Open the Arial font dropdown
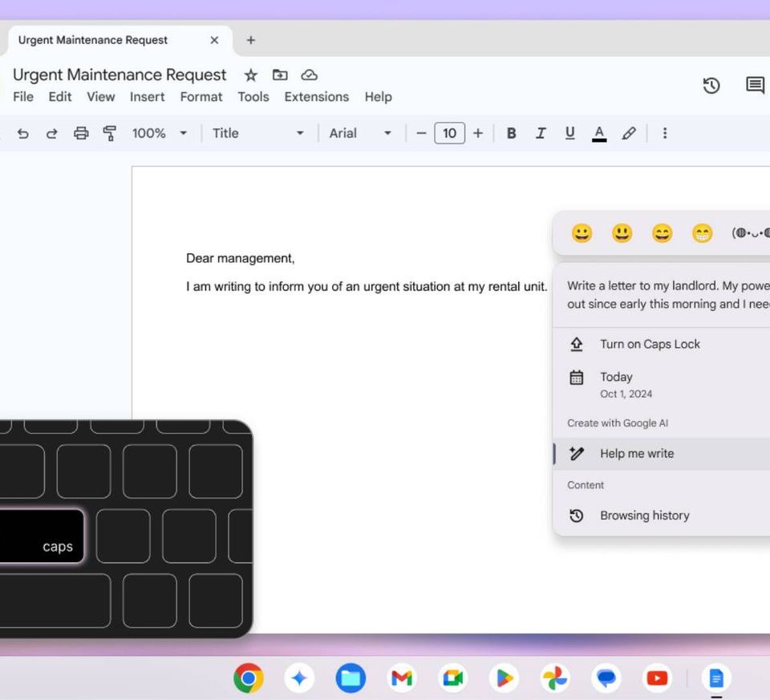The image size is (770, 700). tap(360, 134)
